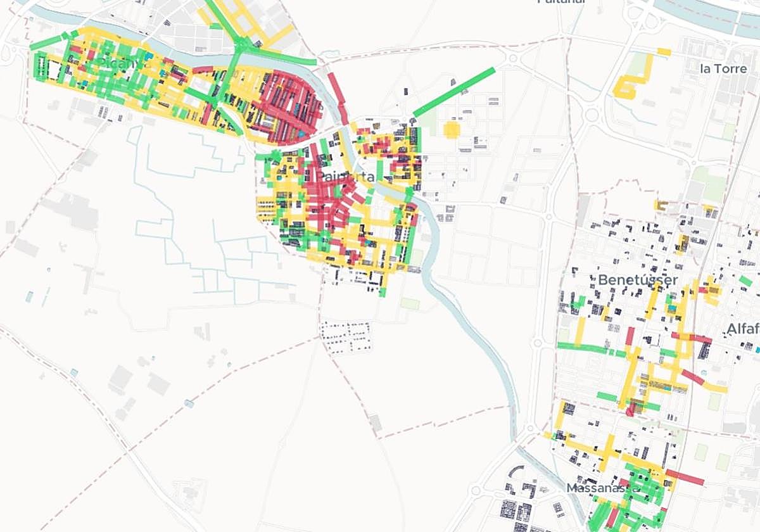760x532 pixels.
Task: Click the red diagonal street east of Massanassa
Action: (x=684, y=476)
